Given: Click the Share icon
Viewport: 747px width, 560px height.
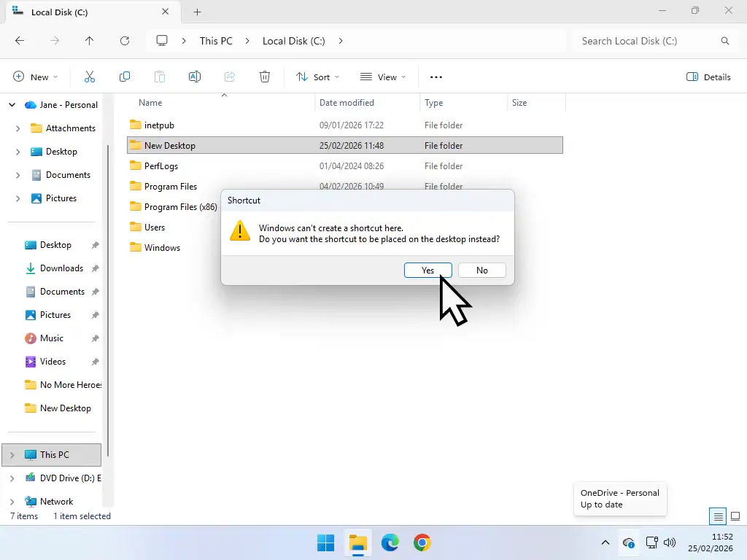Looking at the screenshot, I should click(x=230, y=77).
